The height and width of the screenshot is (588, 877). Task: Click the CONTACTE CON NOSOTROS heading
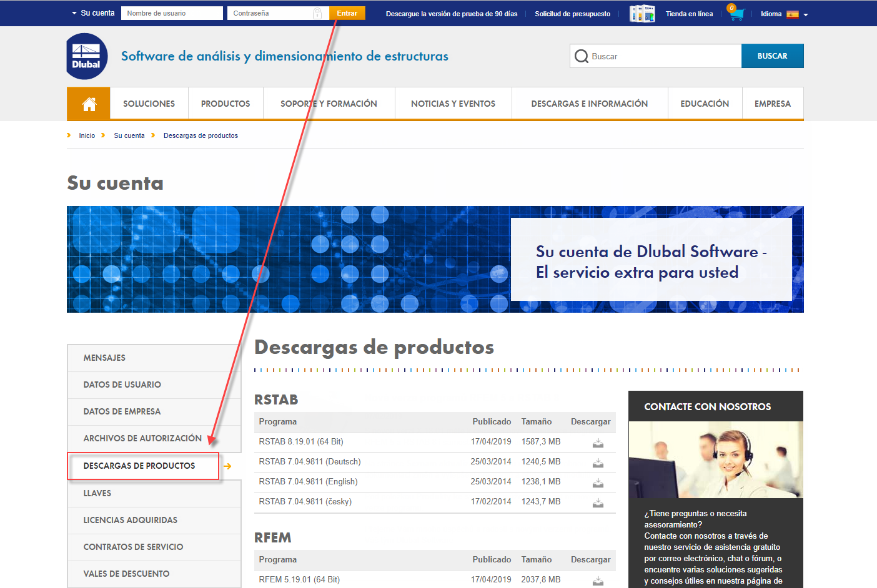(707, 407)
